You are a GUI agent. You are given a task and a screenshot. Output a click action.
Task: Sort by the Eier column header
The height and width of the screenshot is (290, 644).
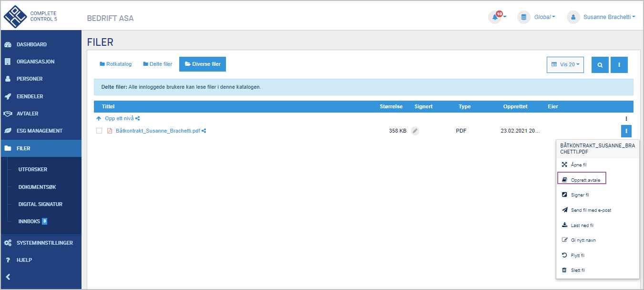pos(553,106)
